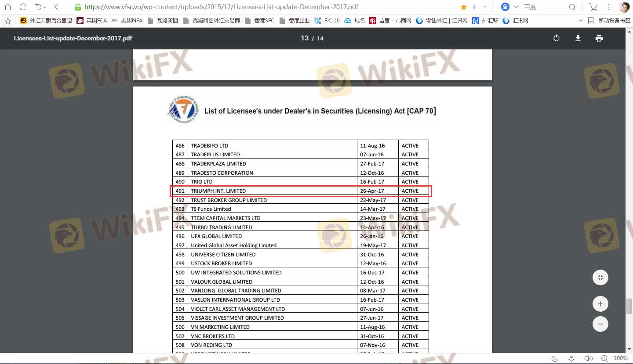Rotate the PDF document clockwise

click(x=557, y=38)
